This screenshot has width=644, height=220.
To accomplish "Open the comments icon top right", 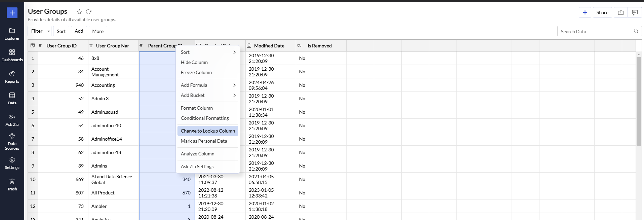I will tap(635, 12).
